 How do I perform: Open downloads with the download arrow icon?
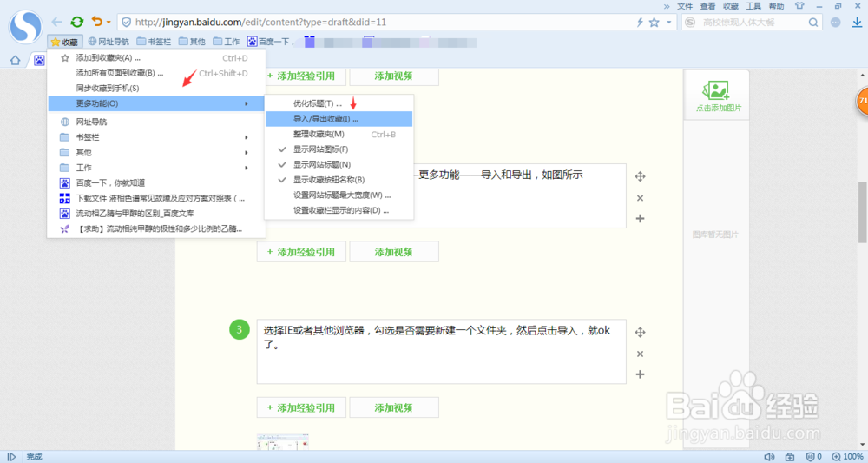pyautogui.click(x=857, y=23)
